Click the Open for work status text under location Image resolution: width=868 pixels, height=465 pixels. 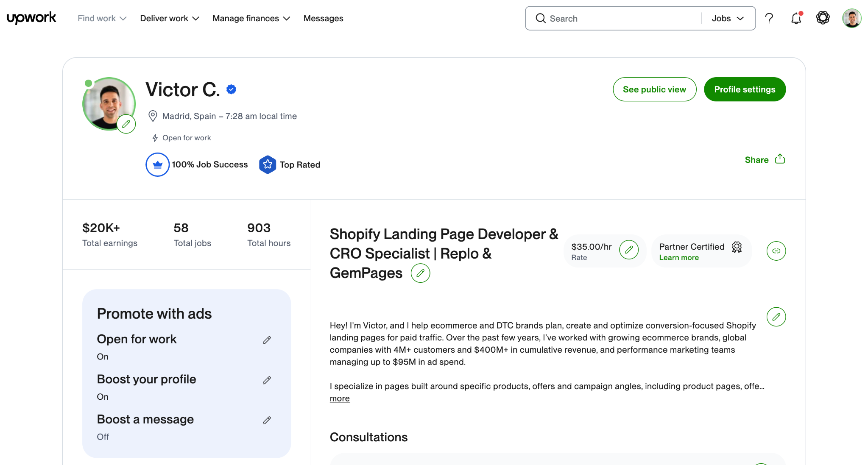click(187, 138)
